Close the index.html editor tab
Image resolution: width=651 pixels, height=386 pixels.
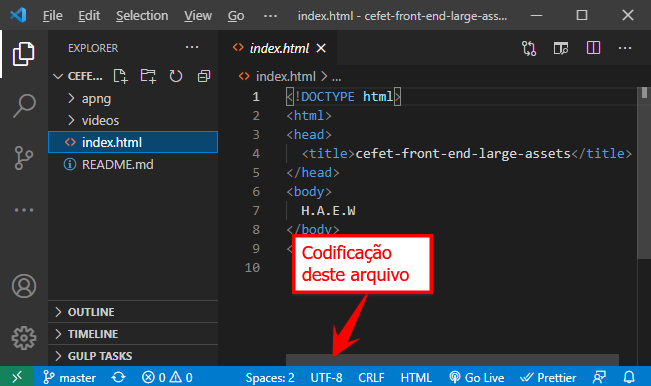321,48
